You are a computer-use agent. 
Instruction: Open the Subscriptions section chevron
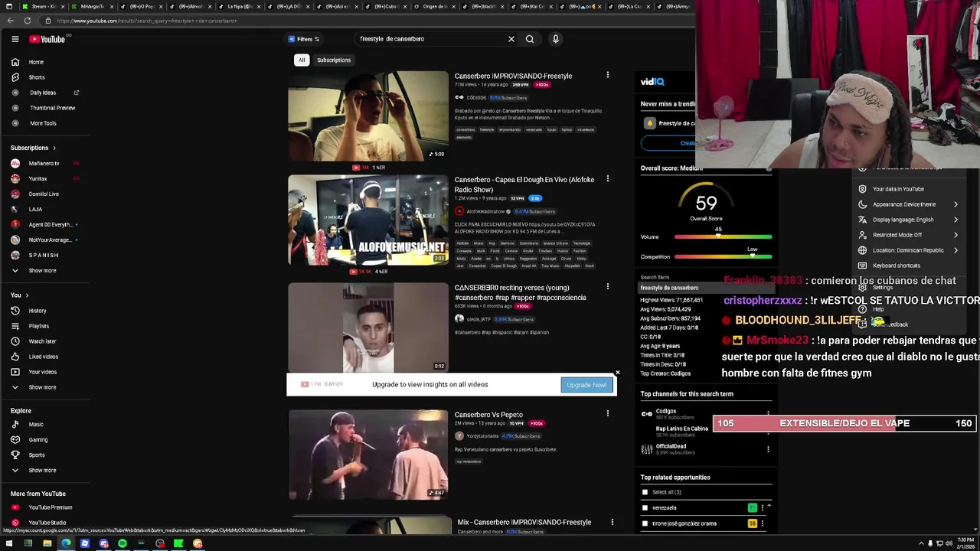point(54,148)
